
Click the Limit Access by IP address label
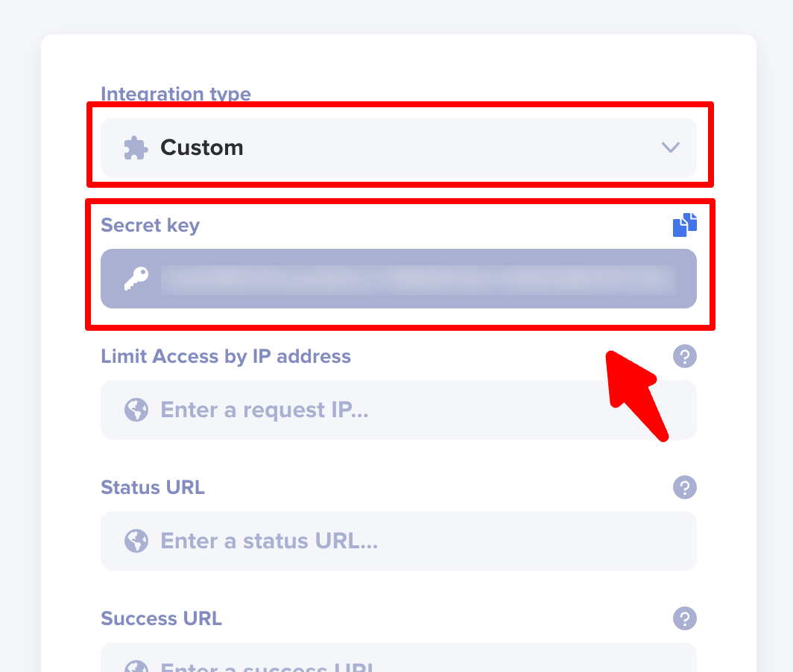tap(226, 356)
